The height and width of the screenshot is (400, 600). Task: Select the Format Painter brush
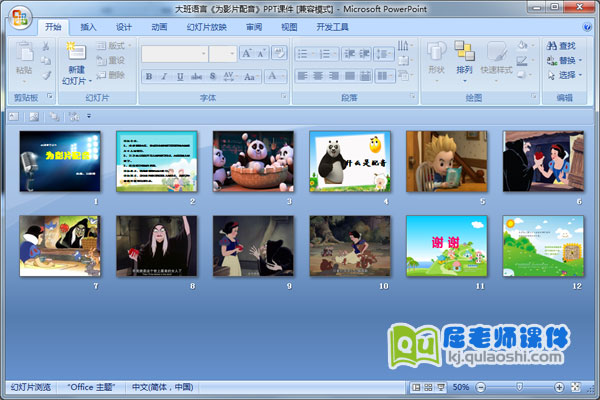(46, 75)
